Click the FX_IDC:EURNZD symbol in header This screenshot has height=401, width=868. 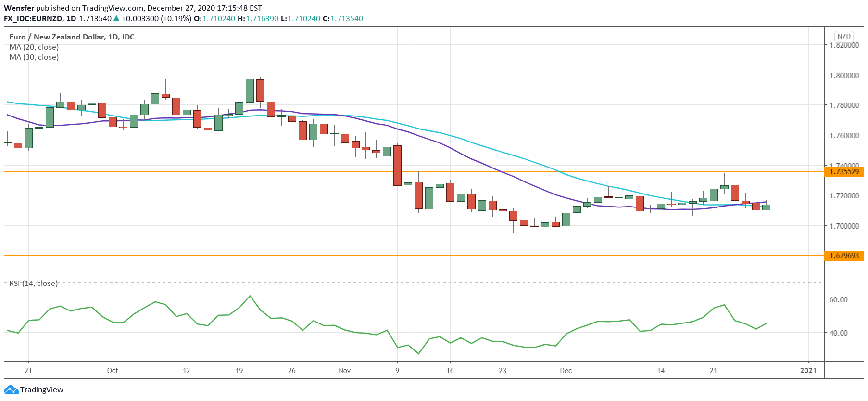tap(33, 19)
